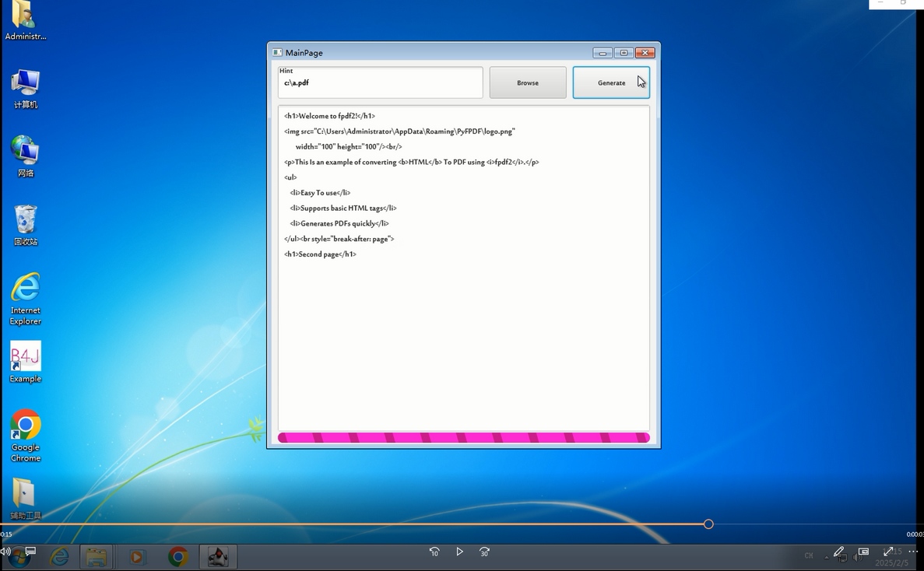The width and height of the screenshot is (924, 571).
Task: Open the Administrator folder desktop icon
Action: (x=25, y=20)
